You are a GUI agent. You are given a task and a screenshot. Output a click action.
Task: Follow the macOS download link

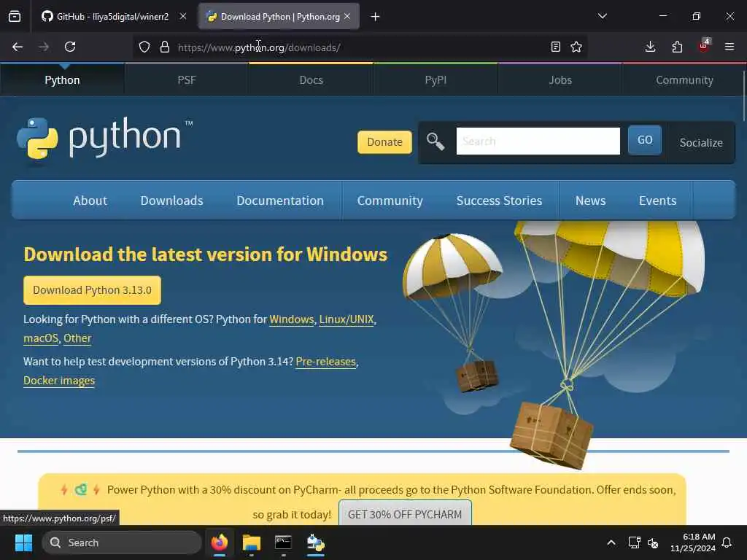point(41,338)
